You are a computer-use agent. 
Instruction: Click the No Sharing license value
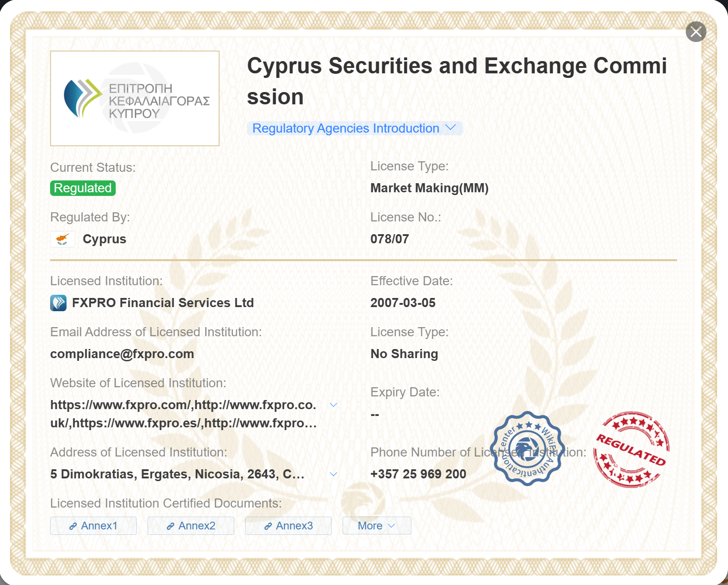404,354
